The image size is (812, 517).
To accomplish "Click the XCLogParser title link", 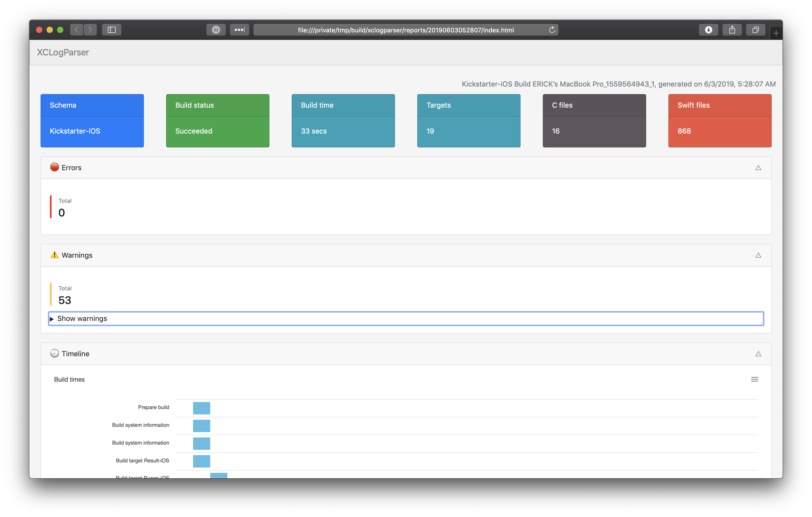I will 64,52.
